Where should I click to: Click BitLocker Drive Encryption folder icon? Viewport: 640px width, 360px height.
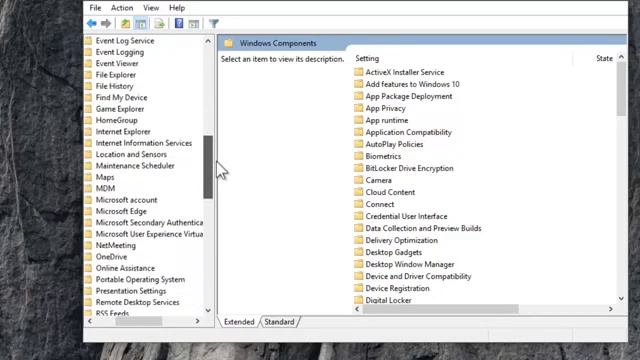[x=359, y=168]
